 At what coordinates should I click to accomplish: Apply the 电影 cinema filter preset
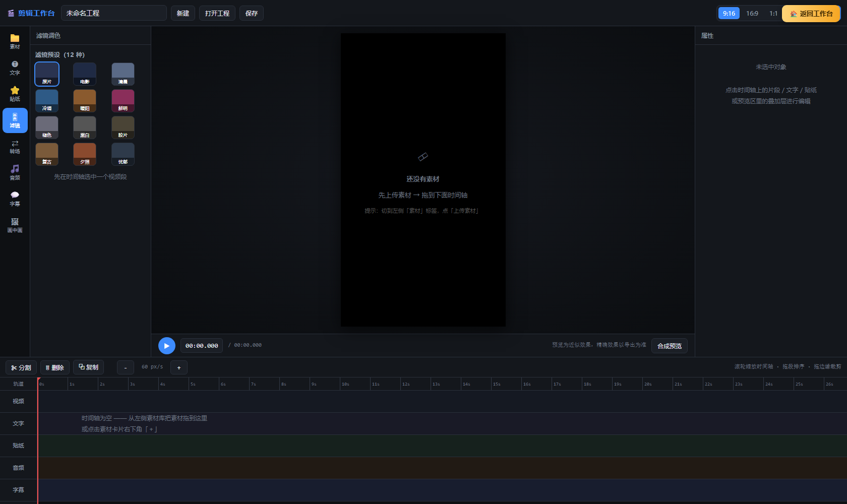point(85,74)
